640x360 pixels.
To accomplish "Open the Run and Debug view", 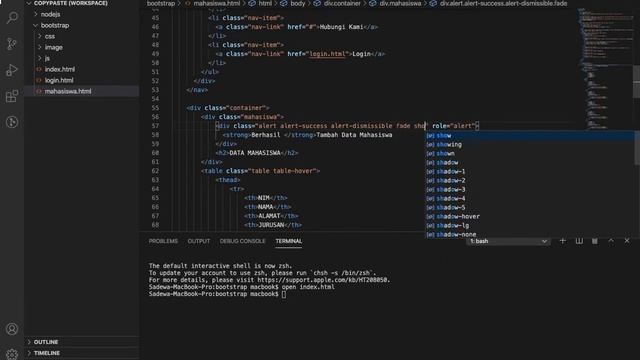I will point(12,70).
